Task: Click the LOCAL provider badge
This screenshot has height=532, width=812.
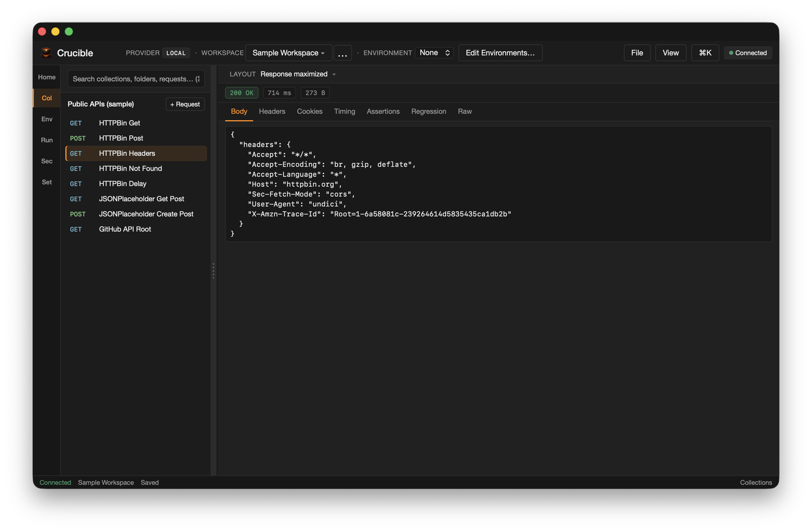Action: pos(176,53)
